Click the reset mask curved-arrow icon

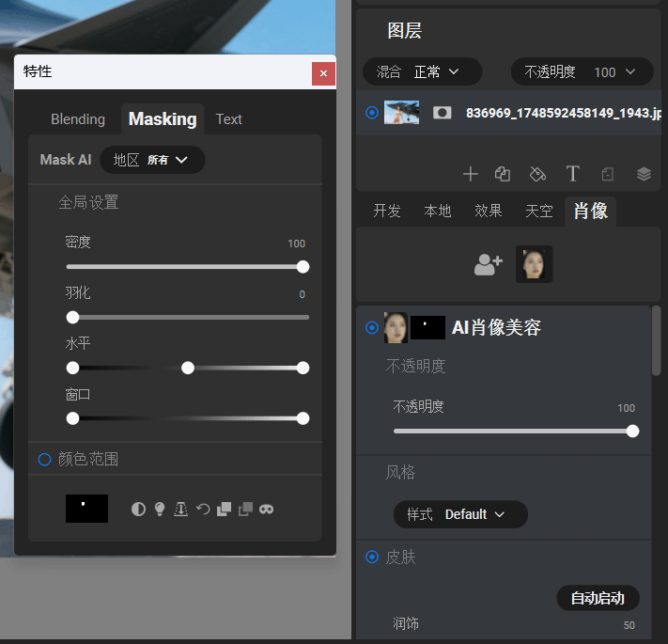tap(203, 509)
